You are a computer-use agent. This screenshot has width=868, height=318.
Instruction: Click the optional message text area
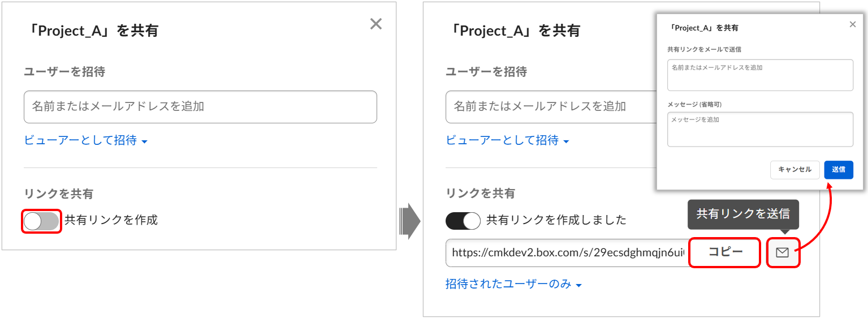coord(760,129)
